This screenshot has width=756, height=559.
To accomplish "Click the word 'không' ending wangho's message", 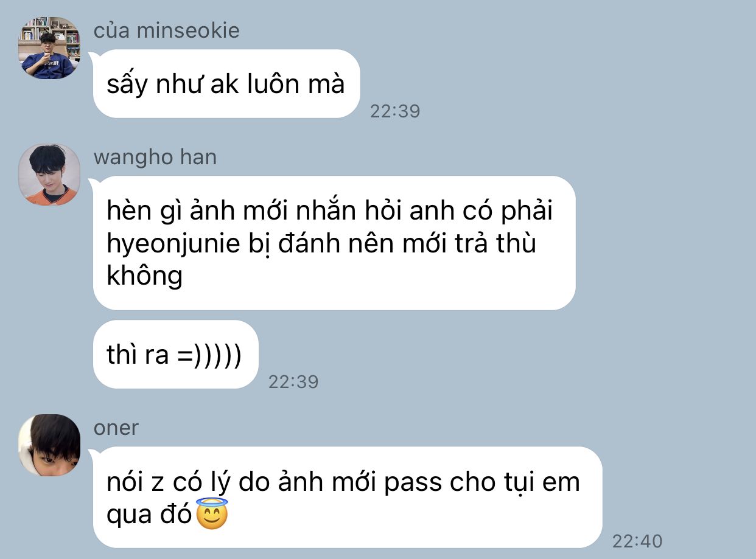I will pyautogui.click(x=145, y=276).
